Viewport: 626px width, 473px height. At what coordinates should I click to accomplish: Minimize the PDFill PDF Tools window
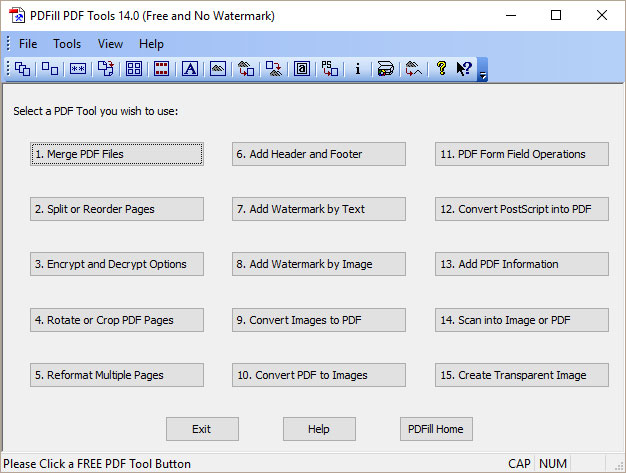point(511,16)
